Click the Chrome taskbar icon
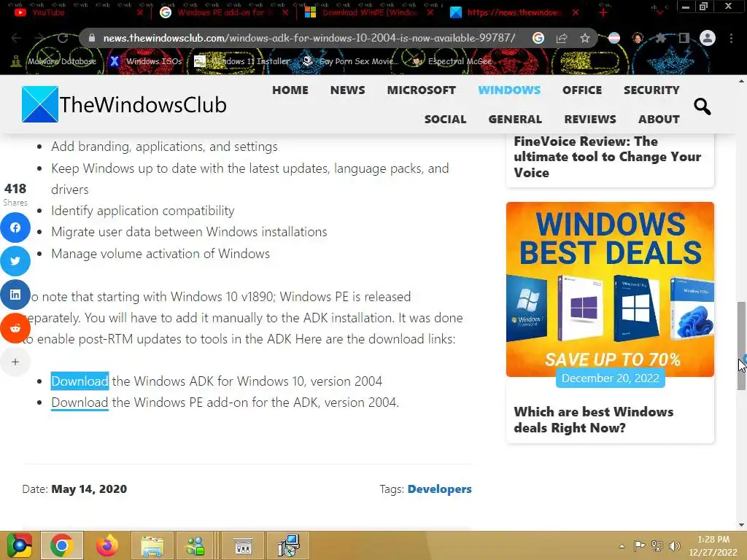 [x=61, y=545]
